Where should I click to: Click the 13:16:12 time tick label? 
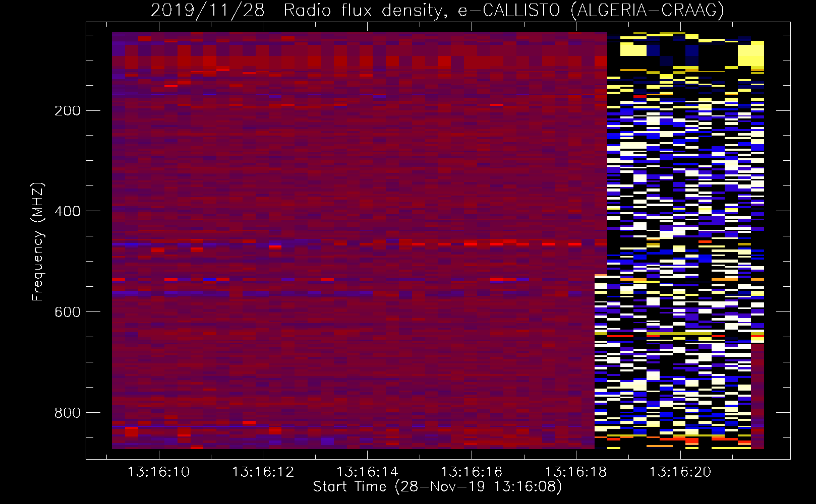[263, 472]
